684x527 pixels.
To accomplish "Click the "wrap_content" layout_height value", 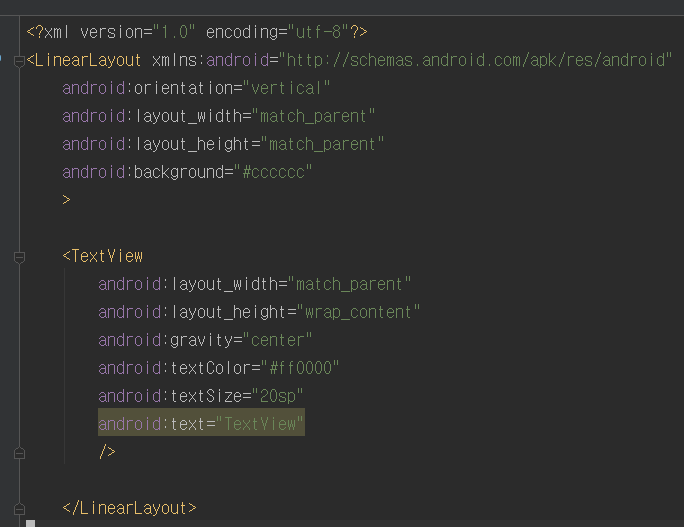I will (x=358, y=312).
